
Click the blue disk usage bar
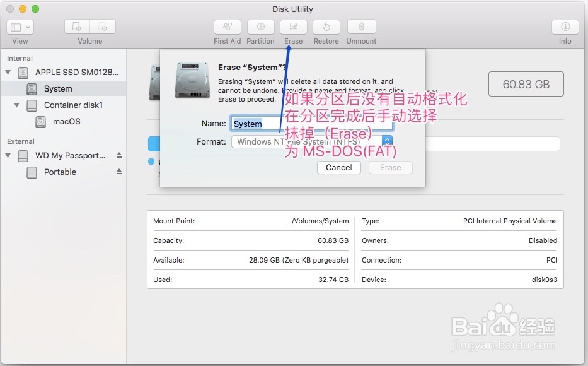click(x=154, y=144)
